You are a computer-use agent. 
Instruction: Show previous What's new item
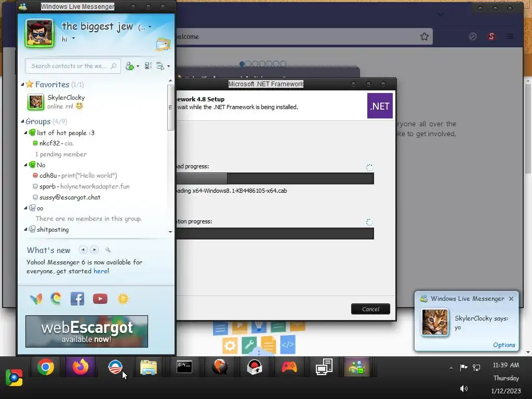point(83,250)
